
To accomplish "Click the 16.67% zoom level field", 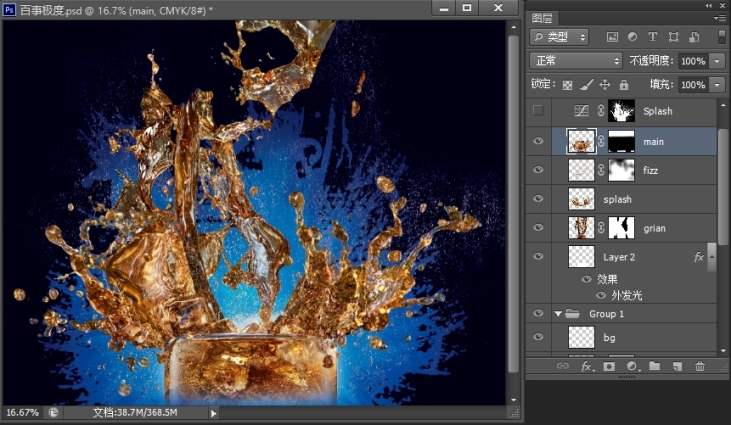I will coord(23,412).
